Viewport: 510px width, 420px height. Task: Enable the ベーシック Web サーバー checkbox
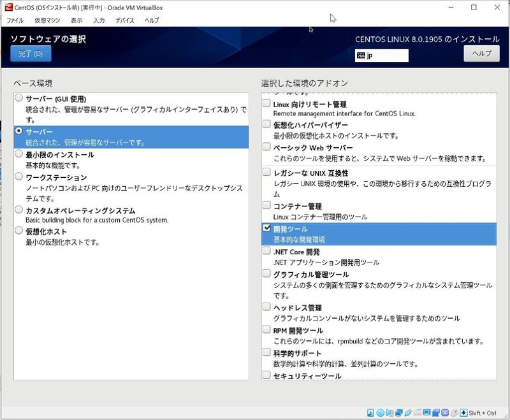point(266,147)
